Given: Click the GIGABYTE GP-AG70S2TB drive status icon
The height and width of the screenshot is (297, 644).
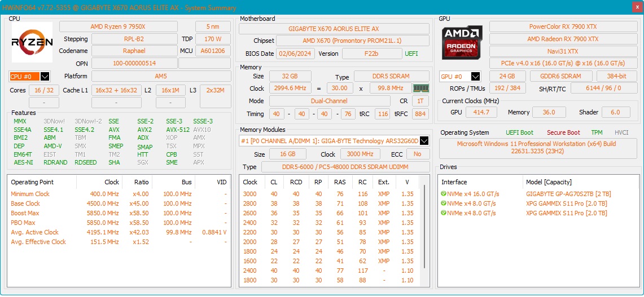Looking at the screenshot, I should [444, 194].
